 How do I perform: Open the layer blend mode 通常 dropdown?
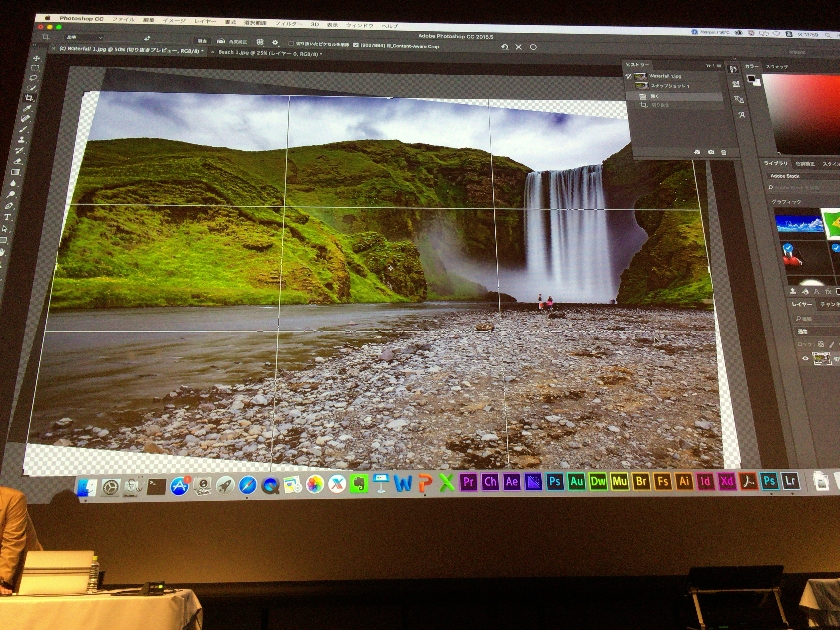click(x=813, y=331)
